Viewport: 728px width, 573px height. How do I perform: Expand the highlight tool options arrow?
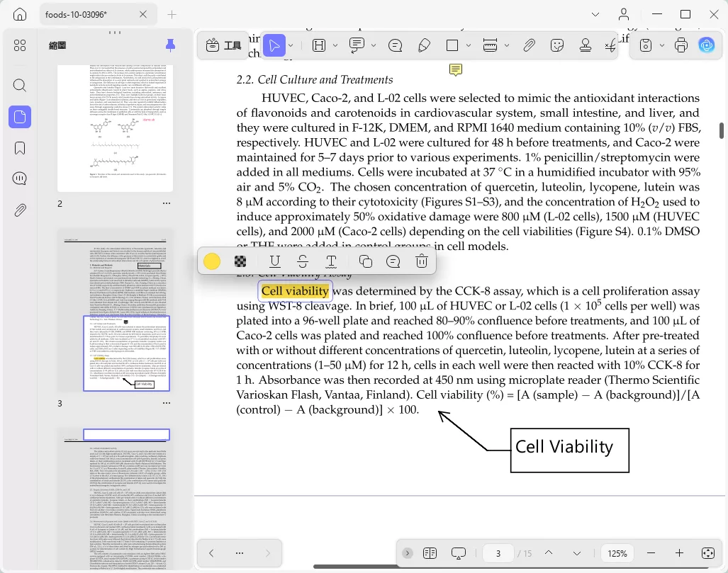[x=335, y=45]
